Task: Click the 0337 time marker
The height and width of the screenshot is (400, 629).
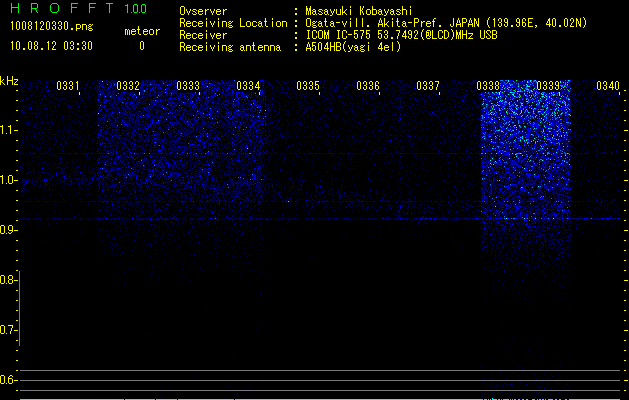Action: click(x=428, y=86)
